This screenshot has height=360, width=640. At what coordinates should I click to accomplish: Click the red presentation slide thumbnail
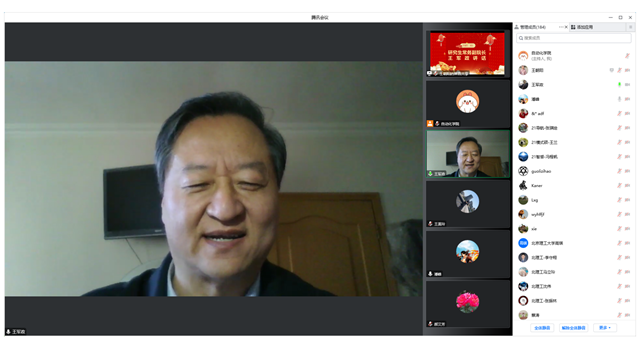pos(468,54)
